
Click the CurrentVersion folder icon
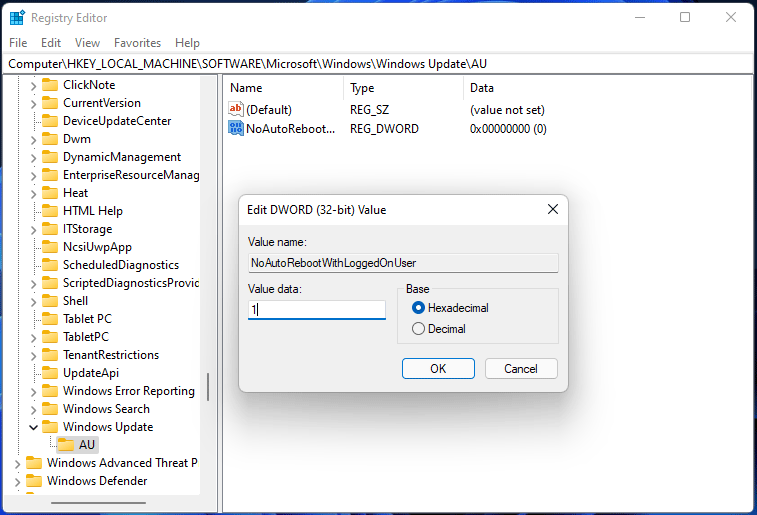(x=50, y=103)
